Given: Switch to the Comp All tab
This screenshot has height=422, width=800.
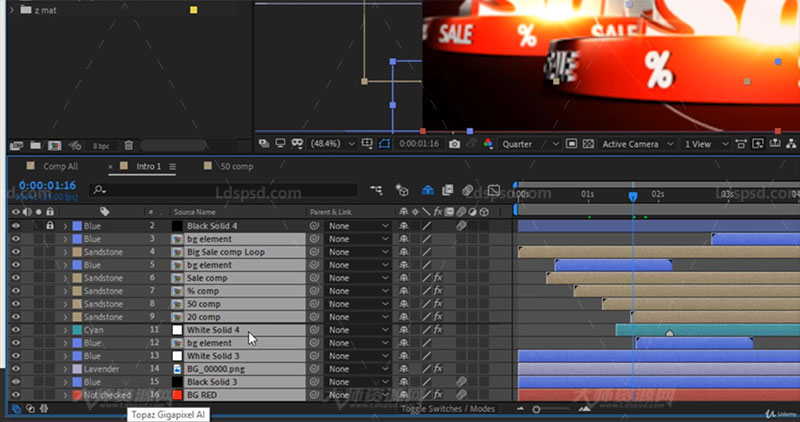Looking at the screenshot, I should pyautogui.click(x=60, y=166).
